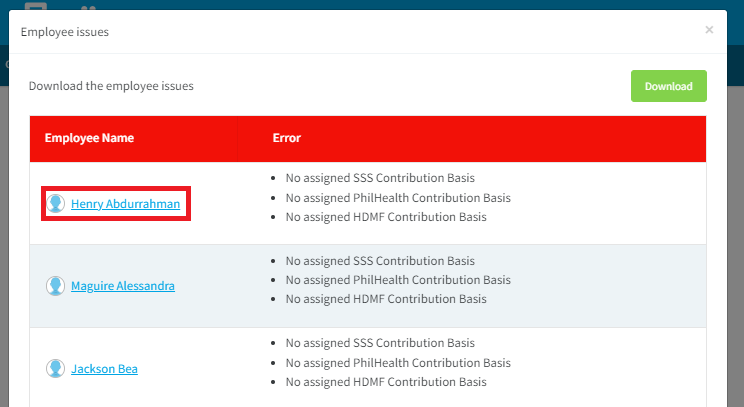Open Jackson Bea's employee profile link
This screenshot has height=407, width=744.
click(x=104, y=369)
